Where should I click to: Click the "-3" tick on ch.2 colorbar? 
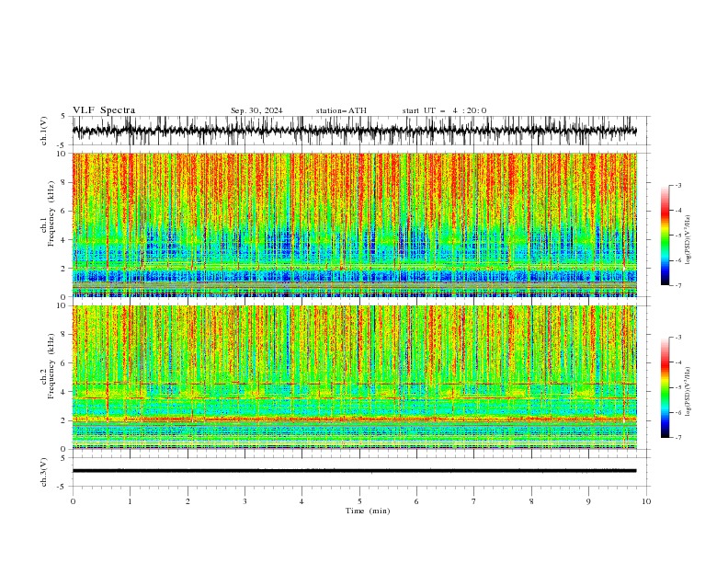[677, 338]
